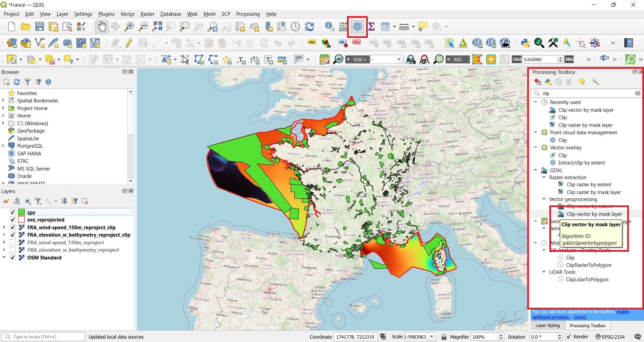Open the Raster menu
Screen dimensions: 644x342
[147, 14]
